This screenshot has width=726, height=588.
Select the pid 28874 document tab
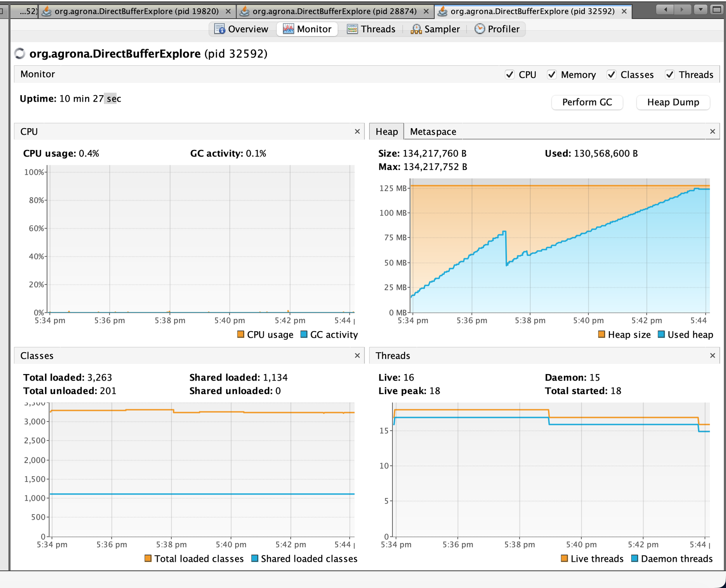(335, 11)
